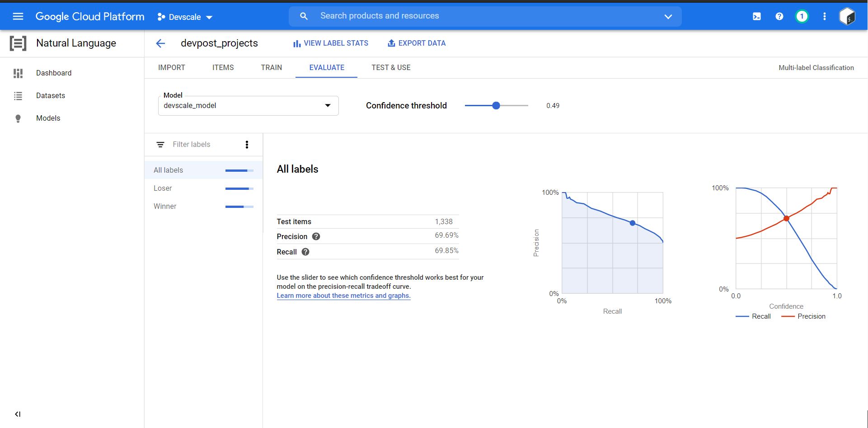Click the search magnifier icon
Screen dimensions: 868x428
pyautogui.click(x=304, y=16)
